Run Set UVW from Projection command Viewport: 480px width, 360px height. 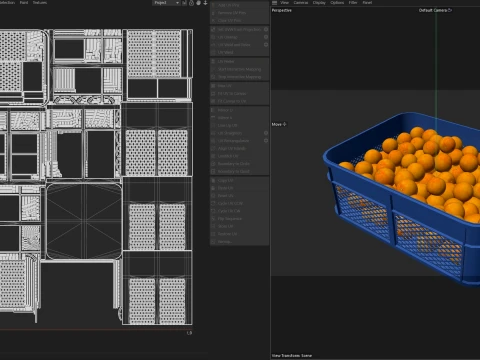pyautogui.click(x=239, y=29)
